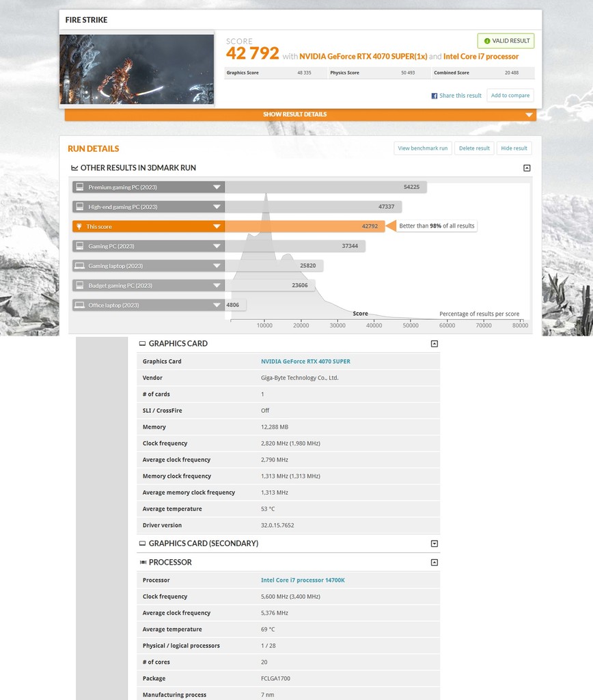Click the monitor icon on High-end gaming PC row
The height and width of the screenshot is (700, 593).
tap(79, 206)
